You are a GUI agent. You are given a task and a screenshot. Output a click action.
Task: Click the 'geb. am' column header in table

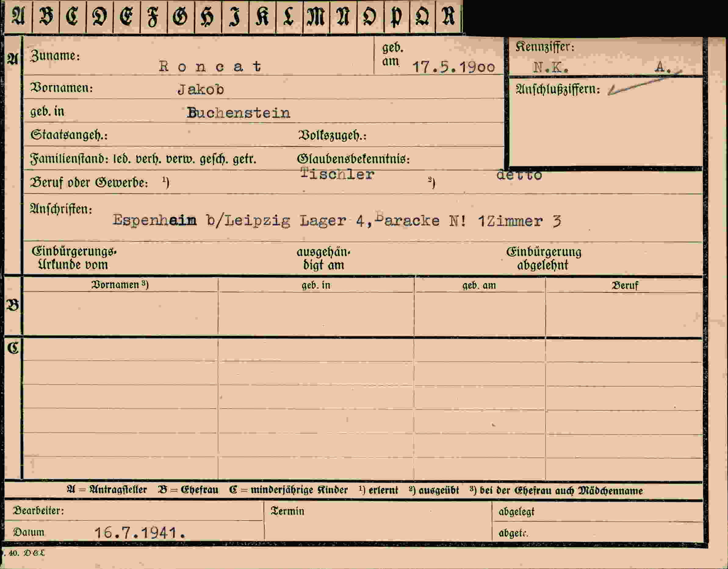(x=479, y=285)
